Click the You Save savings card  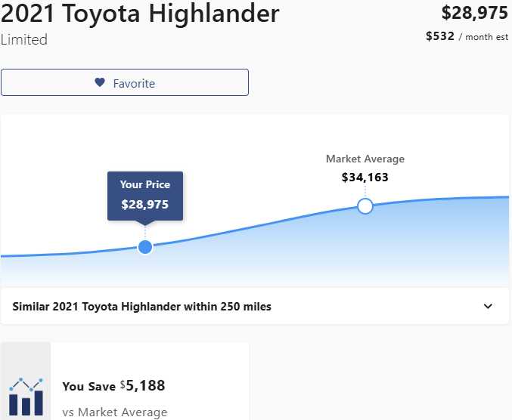(x=126, y=381)
